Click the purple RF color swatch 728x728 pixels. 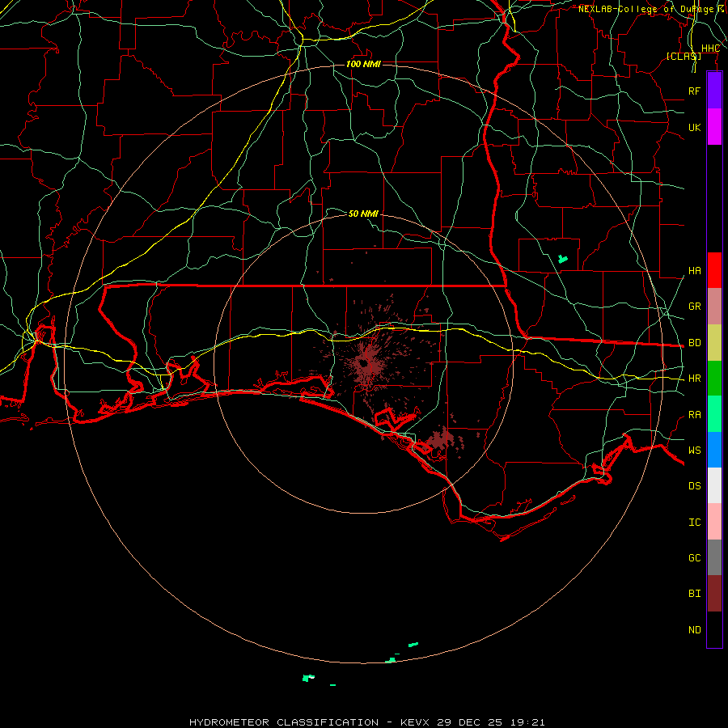click(714, 91)
